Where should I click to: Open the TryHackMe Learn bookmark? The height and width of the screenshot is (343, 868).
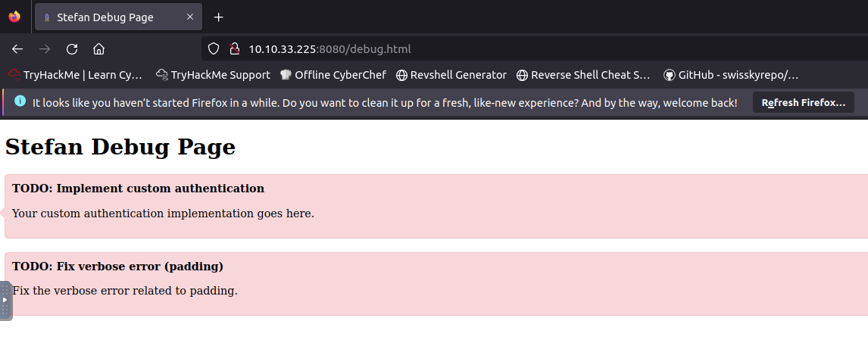(75, 75)
